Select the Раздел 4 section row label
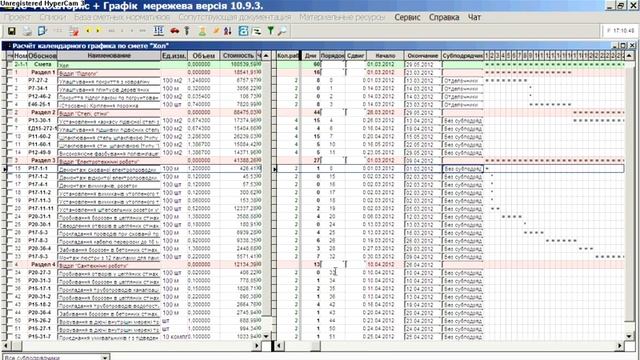 [x=43, y=264]
